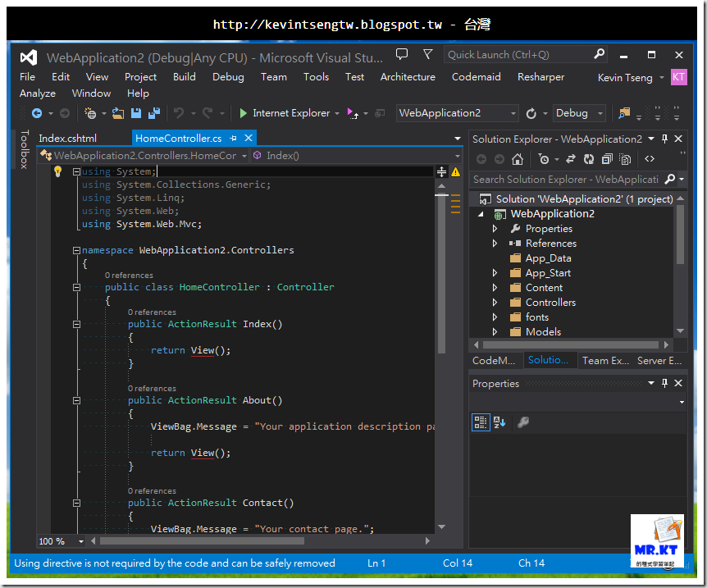Open the editor zoom 100 % dropdown
707x588 pixels.
81,541
